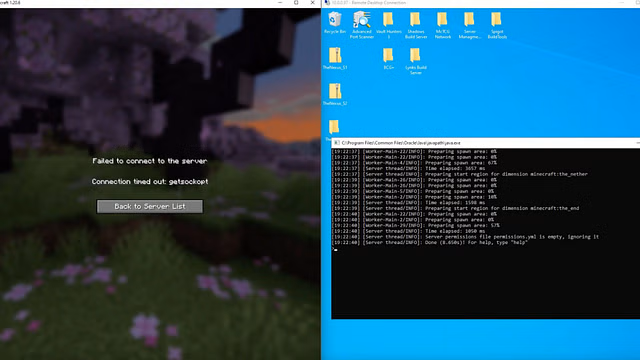Select the Lynks Build Server folder
The width and height of the screenshot is (640, 360).
(x=416, y=61)
